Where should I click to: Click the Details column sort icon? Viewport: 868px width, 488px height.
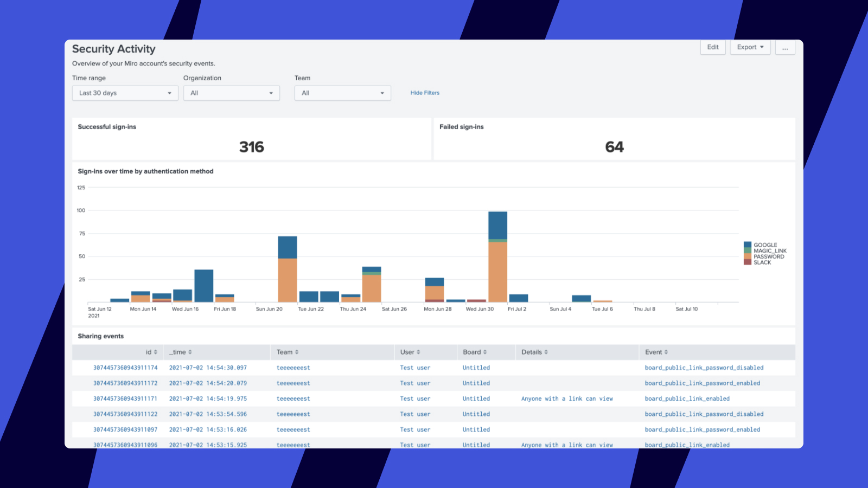click(546, 352)
